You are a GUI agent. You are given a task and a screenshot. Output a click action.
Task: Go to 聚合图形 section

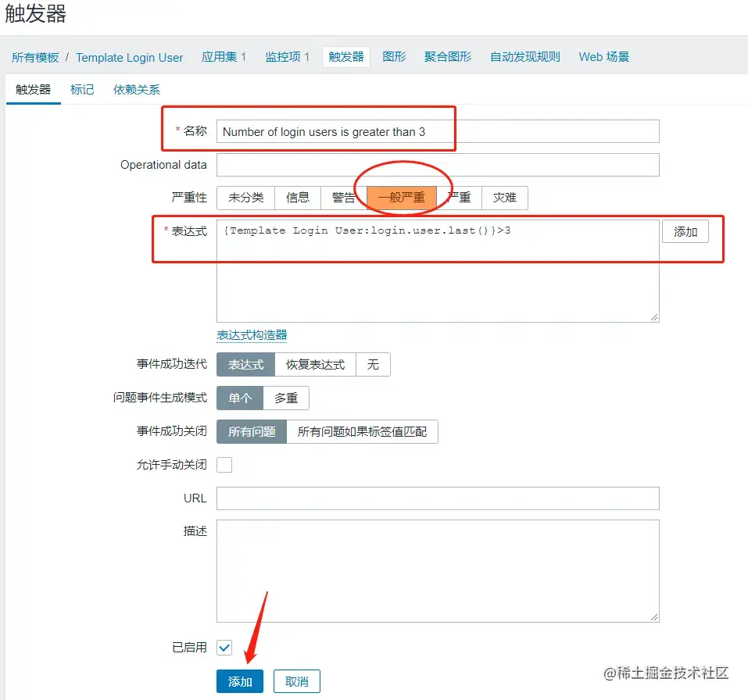coord(448,57)
